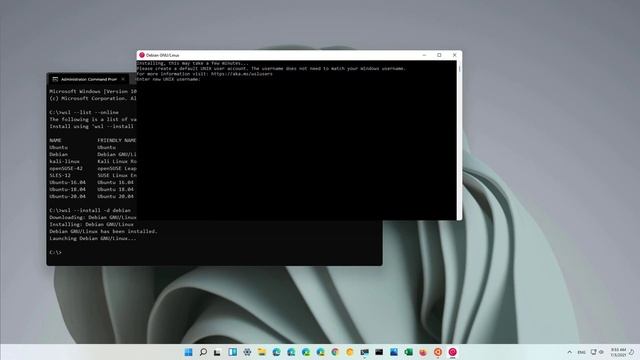
Task: Click 'Debian GNU/Linux has been installed.' line
Action: pyautogui.click(x=103, y=231)
